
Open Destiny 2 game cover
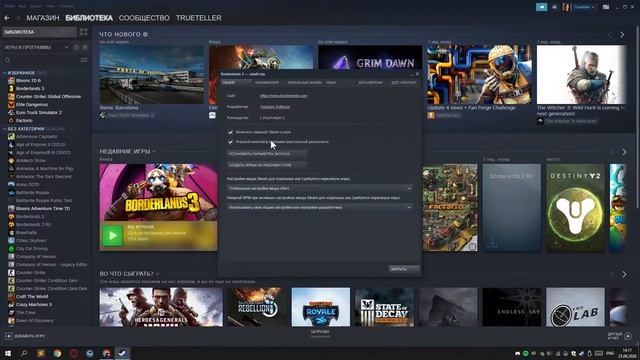(575, 207)
